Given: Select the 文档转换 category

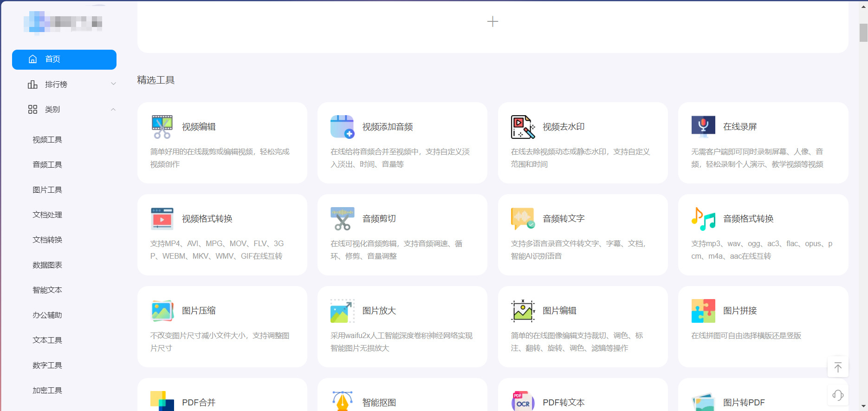Looking at the screenshot, I should [x=47, y=240].
